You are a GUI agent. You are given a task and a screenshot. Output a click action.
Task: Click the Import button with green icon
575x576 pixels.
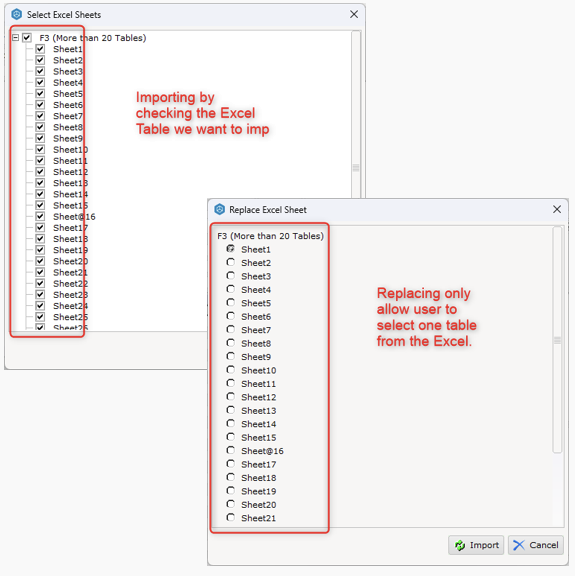(x=476, y=545)
